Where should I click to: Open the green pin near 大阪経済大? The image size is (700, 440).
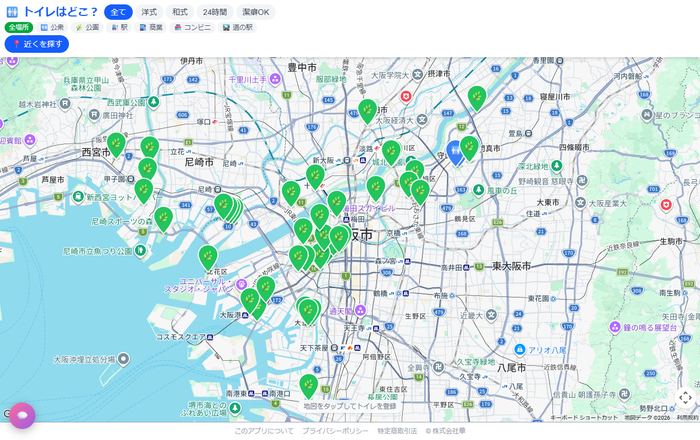[x=367, y=110]
